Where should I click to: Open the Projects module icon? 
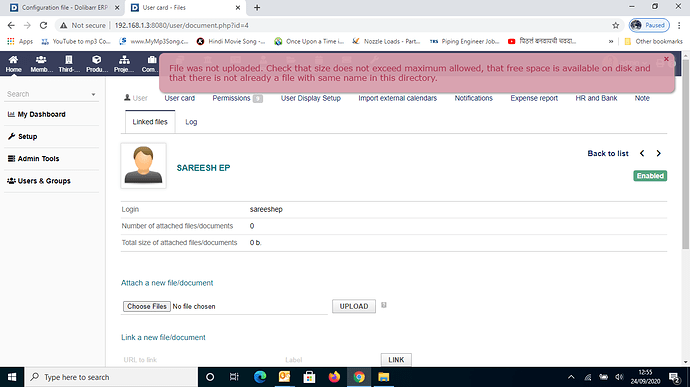124,64
